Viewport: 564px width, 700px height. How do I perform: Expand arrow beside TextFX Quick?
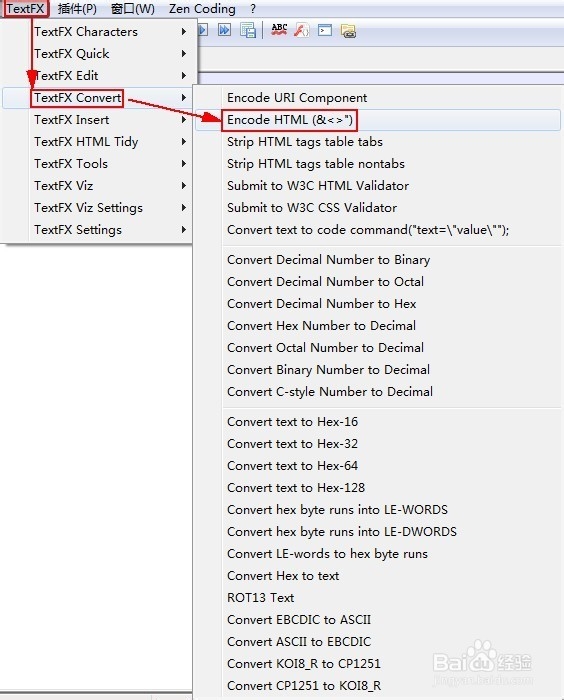184,54
